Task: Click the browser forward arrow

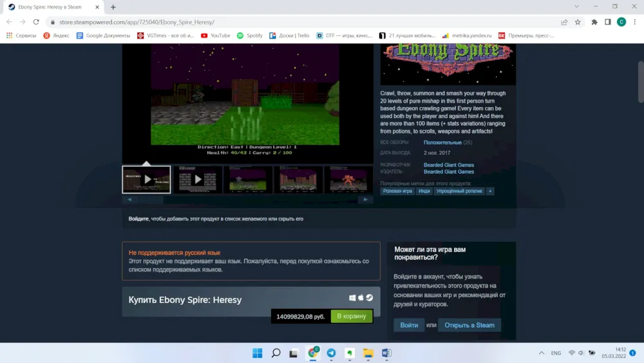Action: pyautogui.click(x=23, y=22)
